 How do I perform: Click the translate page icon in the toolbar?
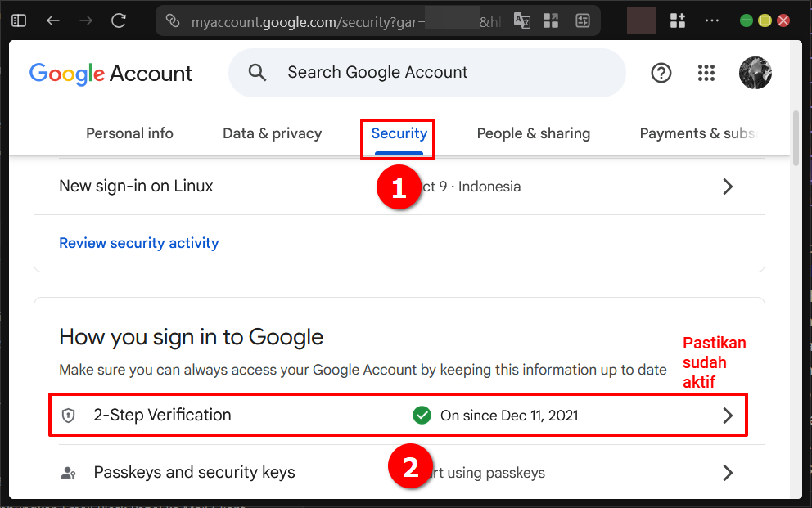point(521,20)
